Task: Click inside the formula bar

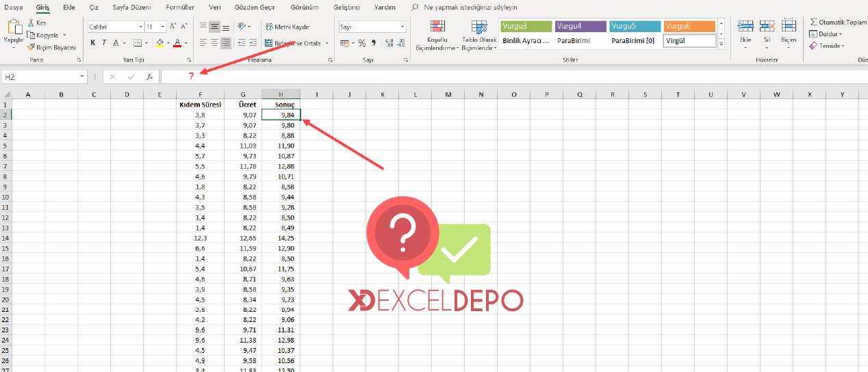Action: [513, 77]
